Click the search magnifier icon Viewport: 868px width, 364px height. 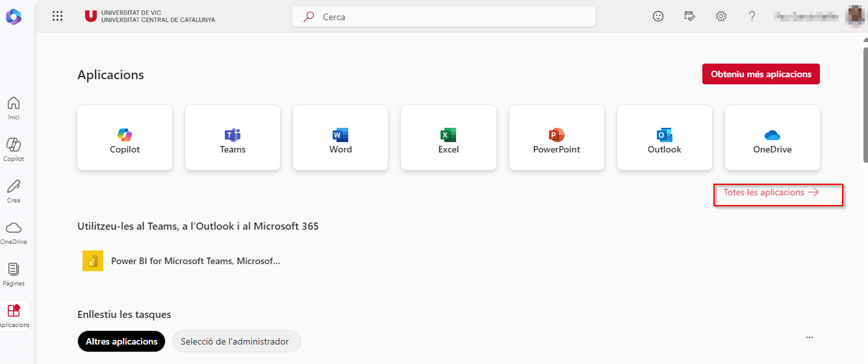[309, 17]
